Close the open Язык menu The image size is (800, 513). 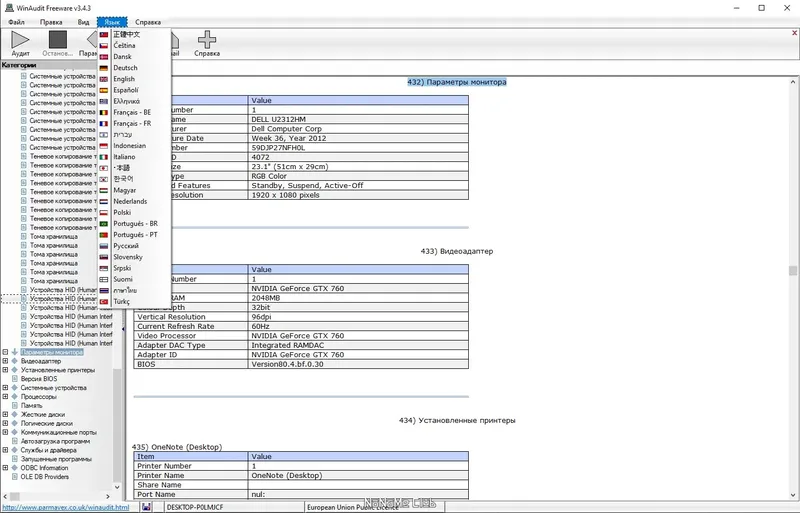tap(112, 22)
